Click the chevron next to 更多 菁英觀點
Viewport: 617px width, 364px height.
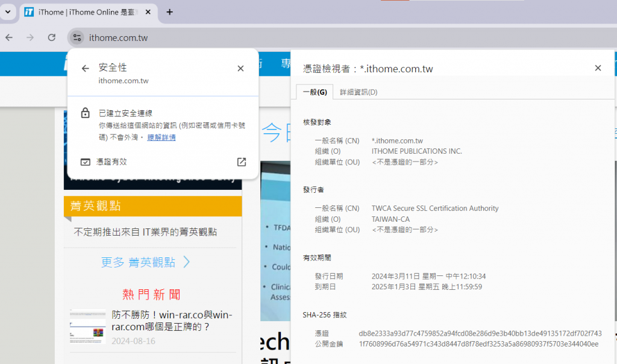click(x=187, y=262)
